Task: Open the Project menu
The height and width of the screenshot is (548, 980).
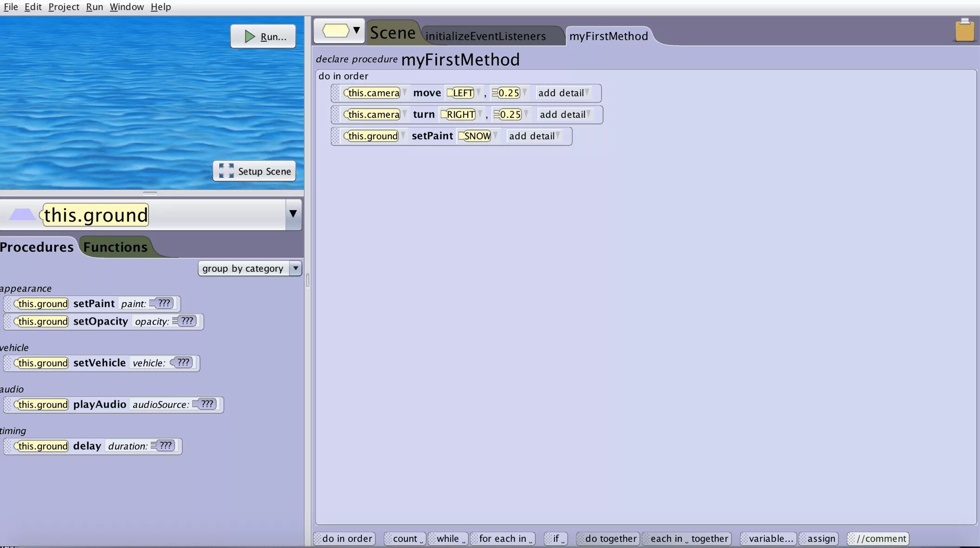Action: (64, 7)
